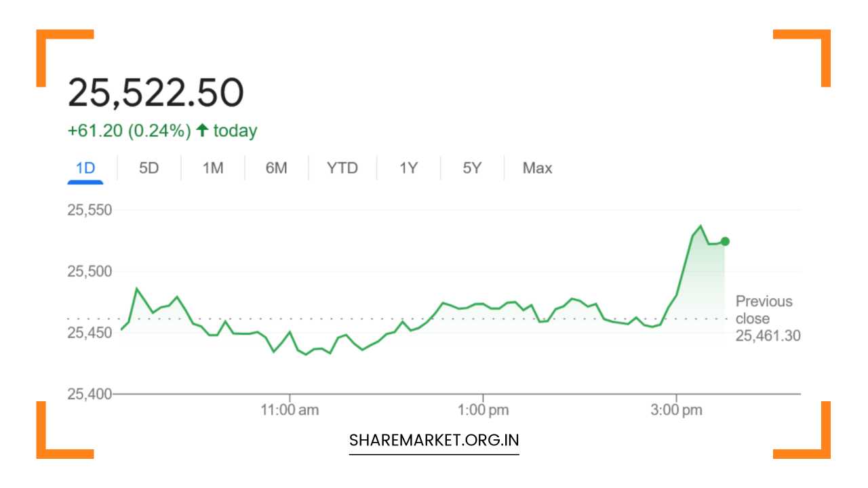Switch to the 5D time range tab

click(x=149, y=168)
